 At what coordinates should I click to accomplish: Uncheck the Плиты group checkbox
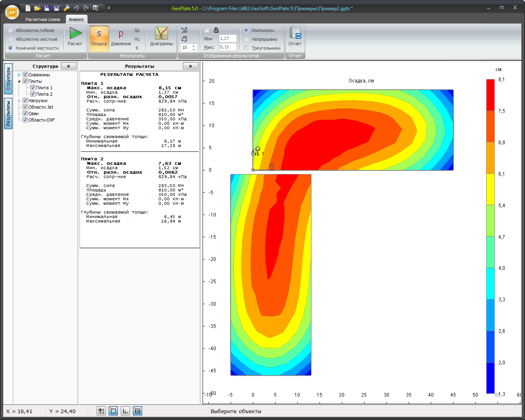pos(25,81)
